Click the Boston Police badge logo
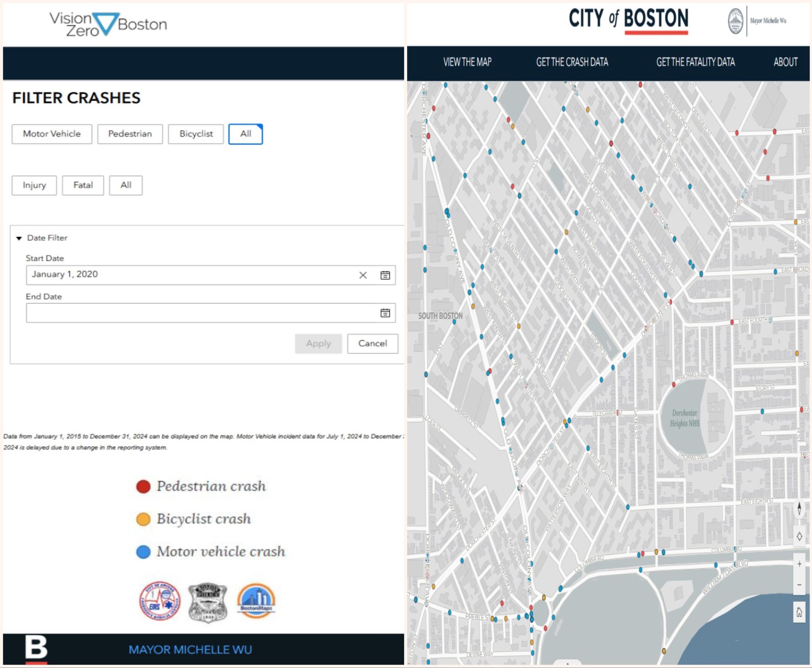Image resolution: width=812 pixels, height=668 pixels. pyautogui.click(x=207, y=602)
